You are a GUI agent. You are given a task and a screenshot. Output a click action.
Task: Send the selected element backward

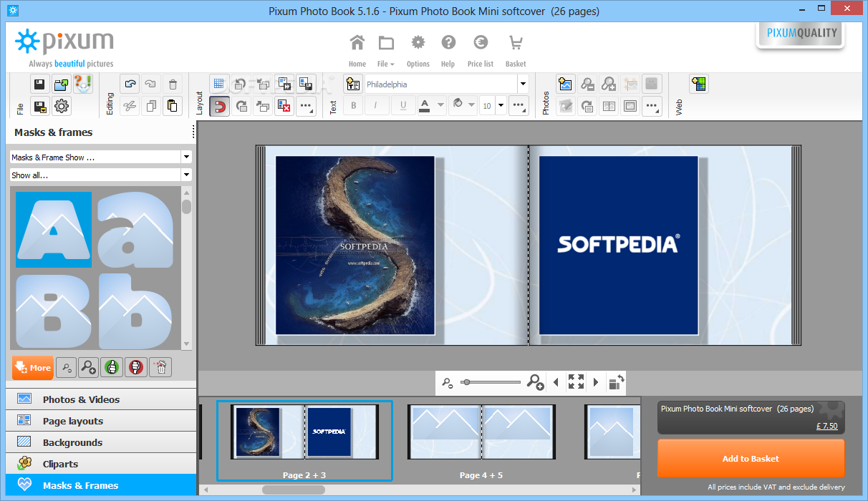tap(263, 84)
